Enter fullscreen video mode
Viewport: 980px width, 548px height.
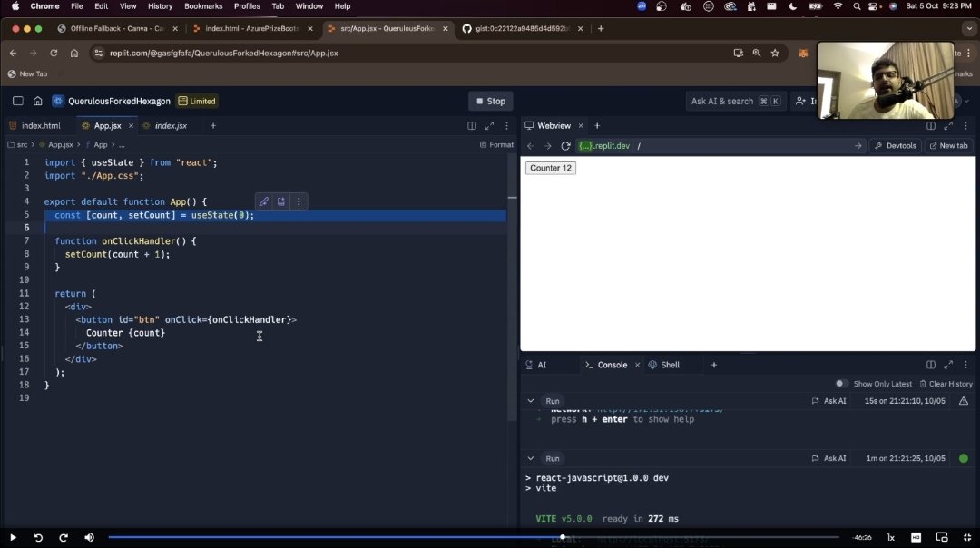point(967,537)
